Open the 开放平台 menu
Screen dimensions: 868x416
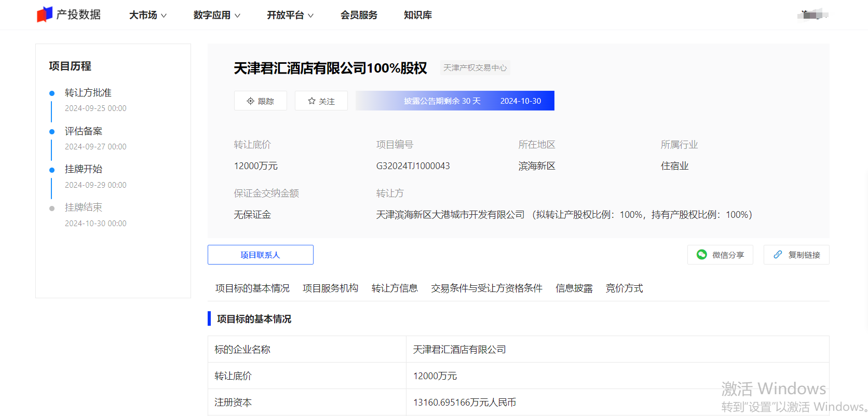290,15
